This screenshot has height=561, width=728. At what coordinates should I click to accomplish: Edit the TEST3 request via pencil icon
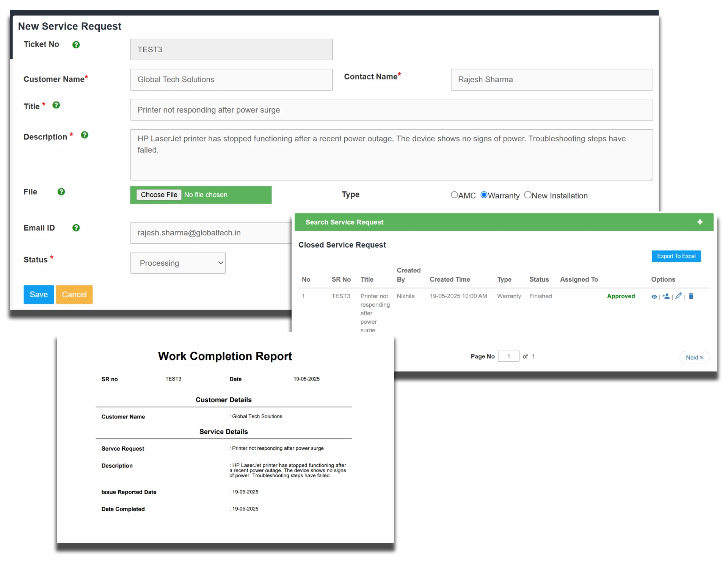coord(679,296)
